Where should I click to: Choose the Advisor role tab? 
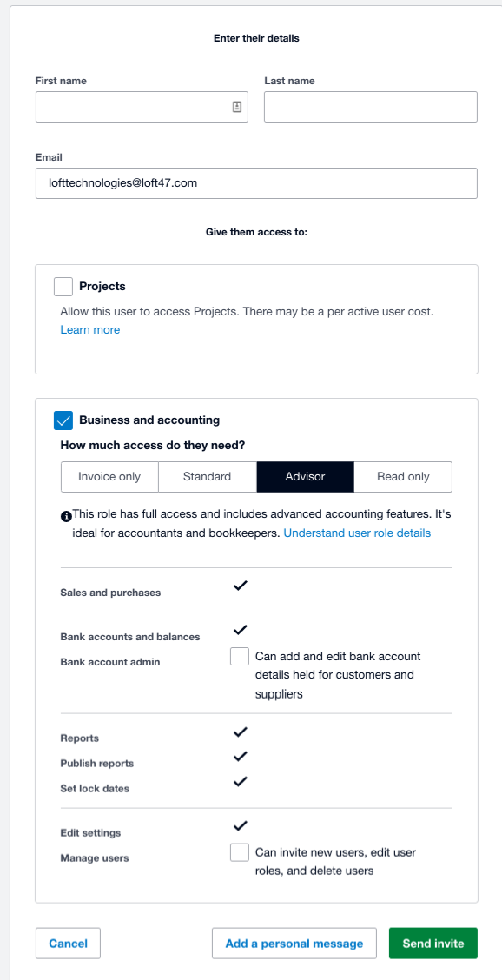305,477
